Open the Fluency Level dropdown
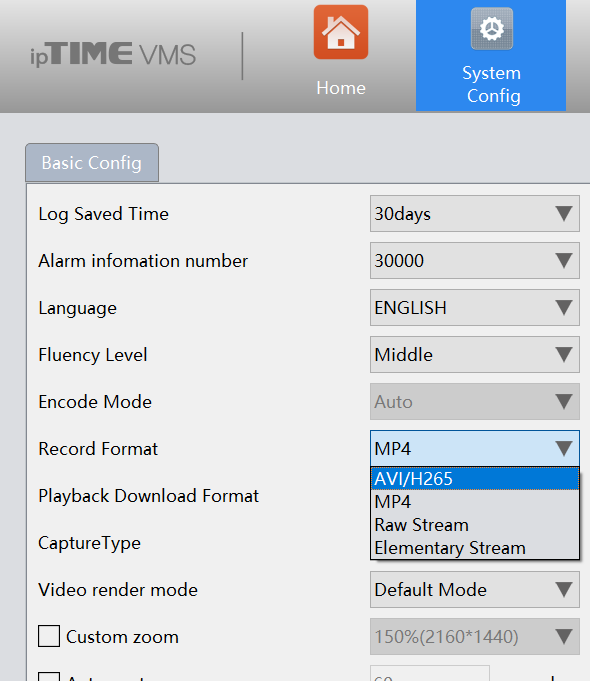Viewport: 590px width, 681px height. click(x=475, y=354)
